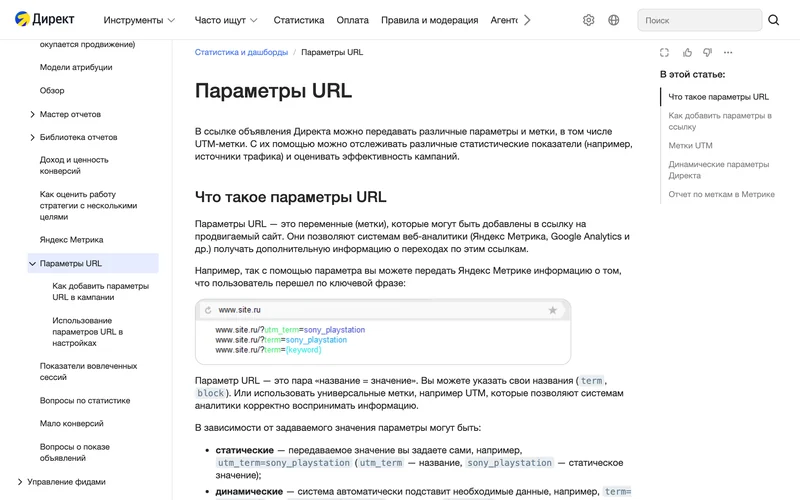This screenshot has height=500, width=800.
Task: Expand the Управление фидами section
Action: tap(20, 482)
